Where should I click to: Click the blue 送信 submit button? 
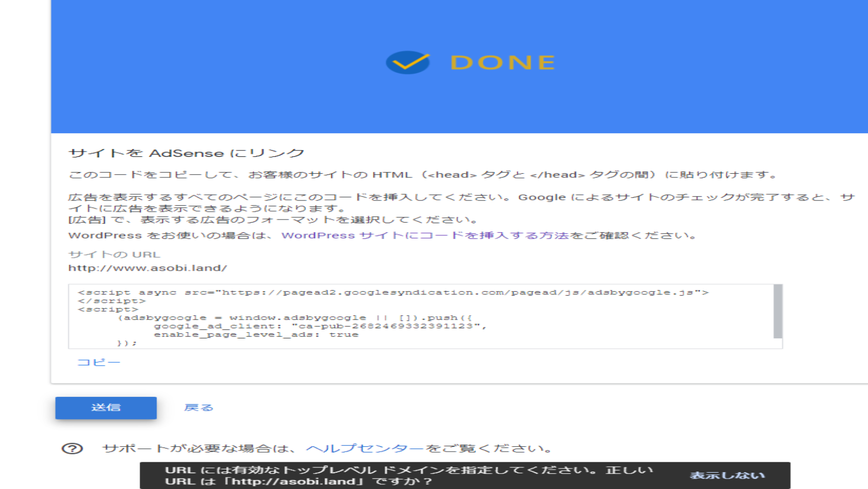[106, 407]
